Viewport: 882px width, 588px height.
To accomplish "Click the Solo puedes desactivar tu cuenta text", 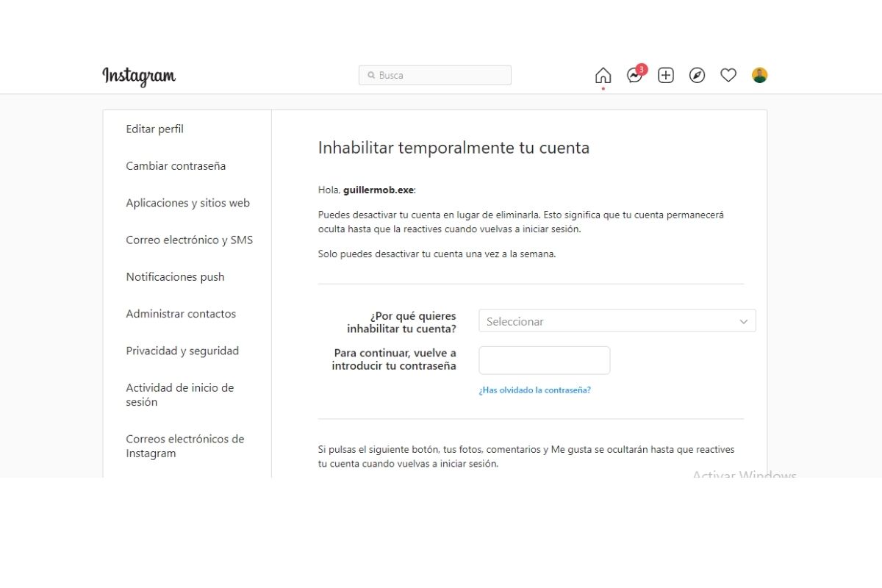I will tap(437, 254).
